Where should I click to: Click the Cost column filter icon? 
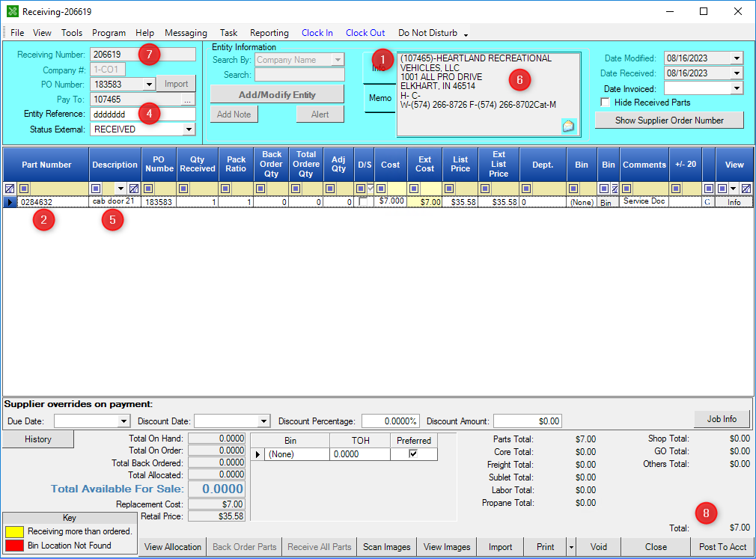click(x=381, y=189)
